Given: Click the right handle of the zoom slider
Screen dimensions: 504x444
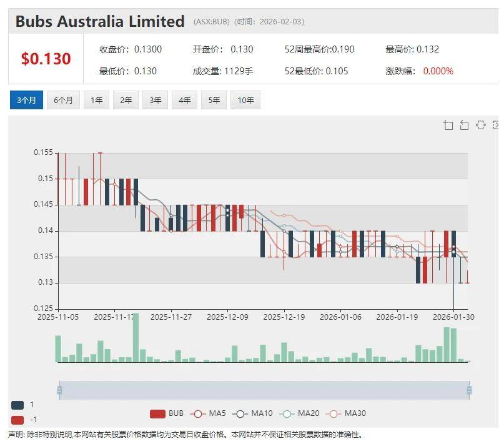Looking at the screenshot, I should tap(468, 390).
